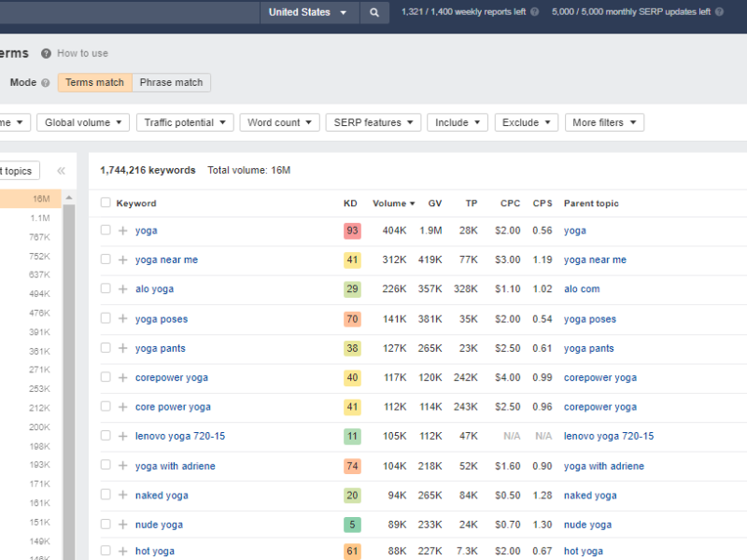This screenshot has width=747, height=560.
Task: Select the yoga with adriene checkbox
Action: tap(106, 466)
